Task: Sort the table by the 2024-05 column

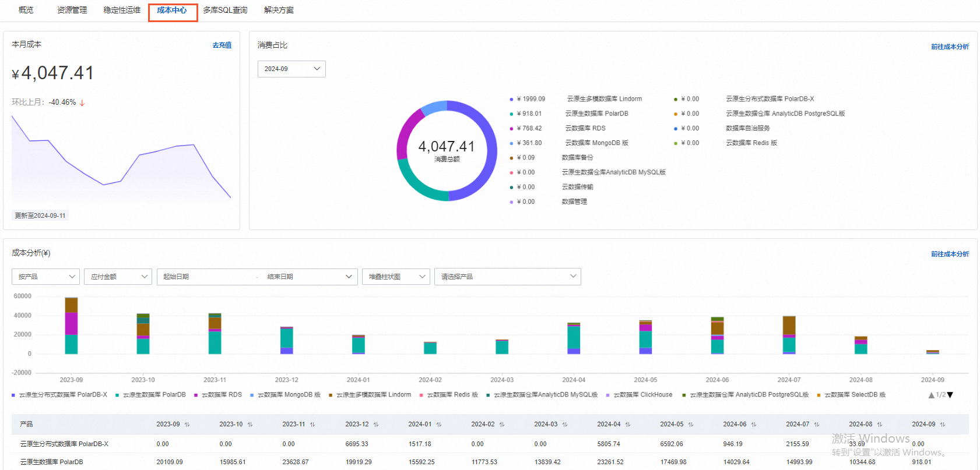Action: pos(691,425)
